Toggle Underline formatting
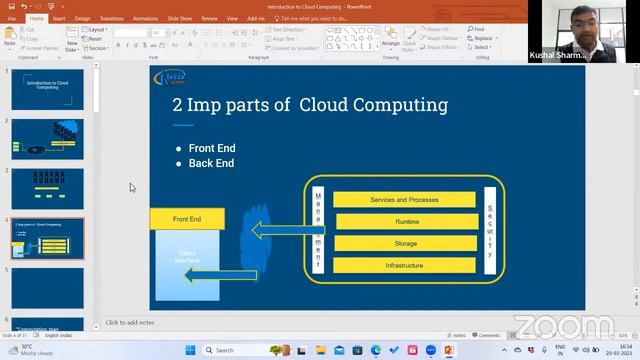The height and width of the screenshot is (360, 640). point(136,45)
